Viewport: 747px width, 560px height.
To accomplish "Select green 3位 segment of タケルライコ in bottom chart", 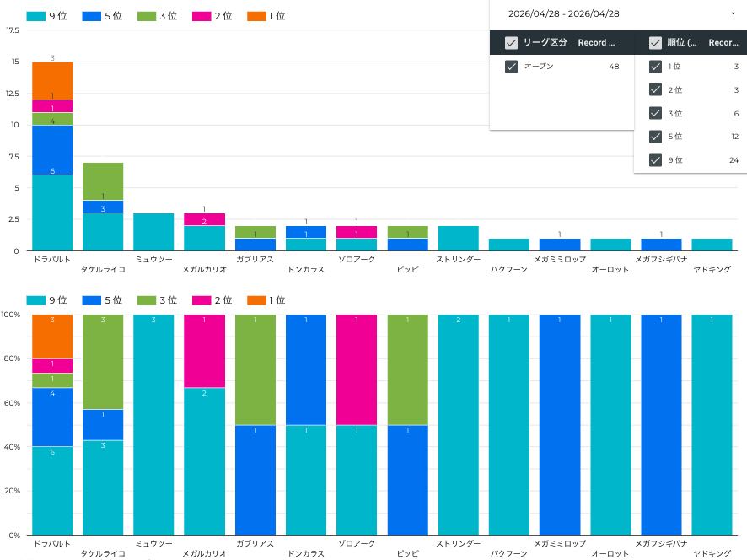I will click(x=103, y=362).
